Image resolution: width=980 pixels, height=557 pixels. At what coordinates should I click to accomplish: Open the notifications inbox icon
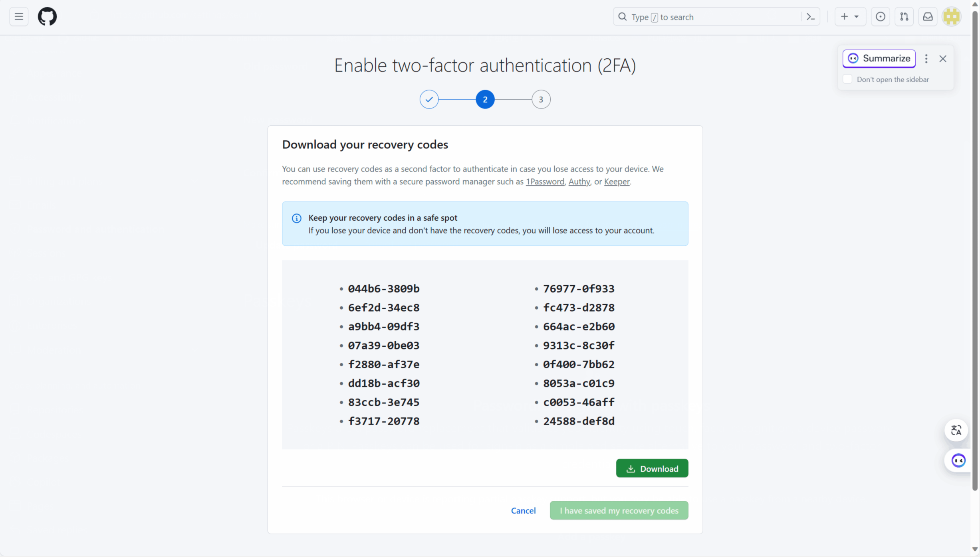[x=928, y=17]
